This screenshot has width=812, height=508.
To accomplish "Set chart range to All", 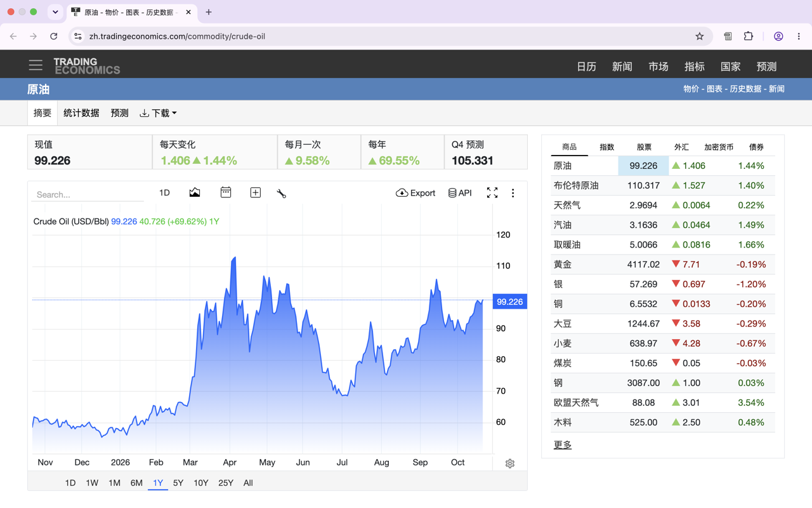I will (x=248, y=483).
